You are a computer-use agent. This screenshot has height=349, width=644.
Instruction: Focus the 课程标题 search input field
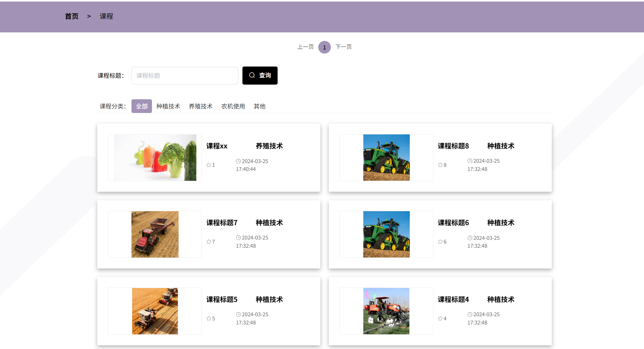[185, 75]
